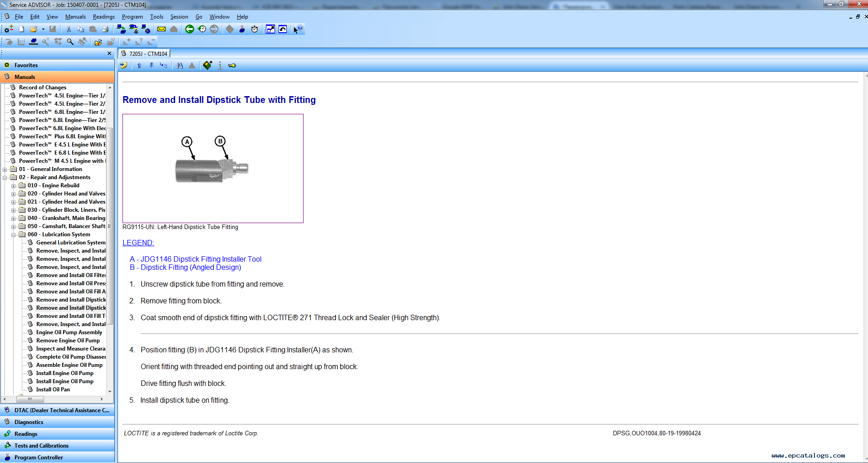
Task: Expand the 050 - Camshaft folder
Action: (x=14, y=226)
